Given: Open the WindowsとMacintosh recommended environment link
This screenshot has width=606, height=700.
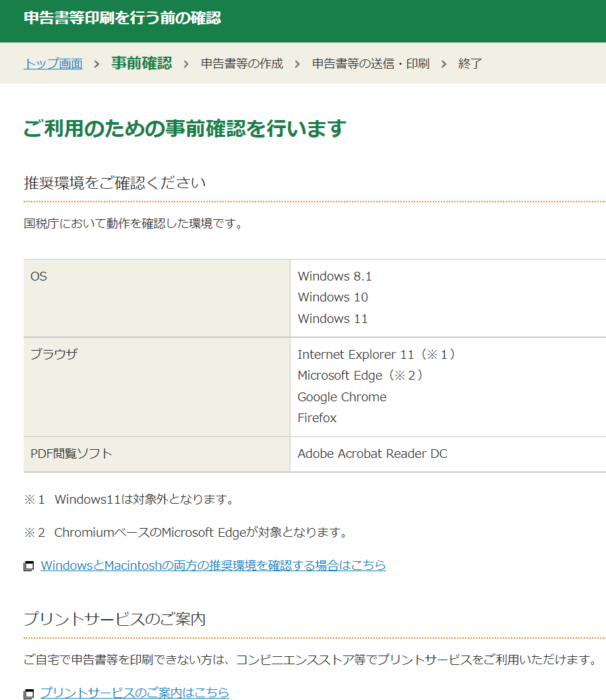Looking at the screenshot, I should point(213,565).
